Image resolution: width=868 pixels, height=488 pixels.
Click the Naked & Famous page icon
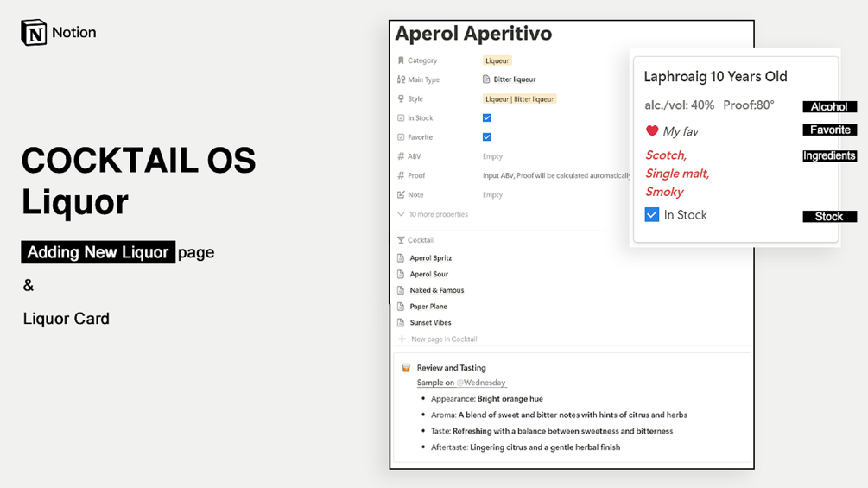(401, 290)
